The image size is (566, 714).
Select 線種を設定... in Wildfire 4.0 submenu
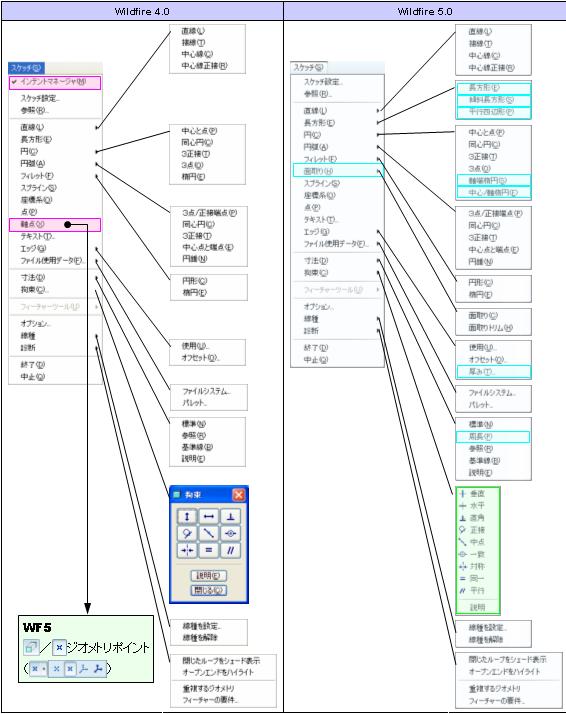pos(209,626)
